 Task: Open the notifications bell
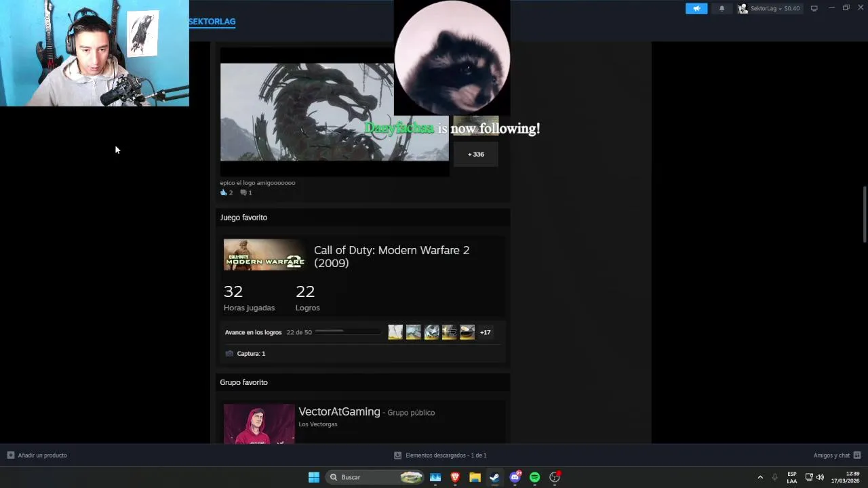click(722, 8)
